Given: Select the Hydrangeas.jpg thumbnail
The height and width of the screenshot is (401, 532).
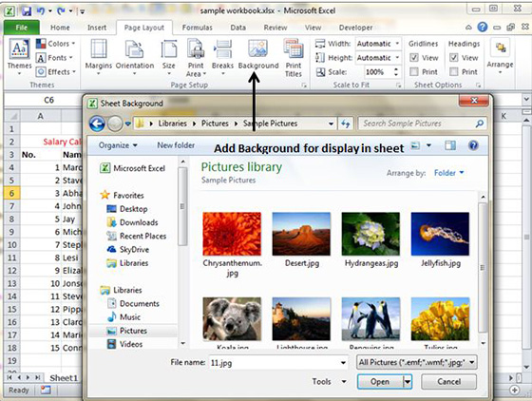Looking at the screenshot, I should click(x=370, y=234).
